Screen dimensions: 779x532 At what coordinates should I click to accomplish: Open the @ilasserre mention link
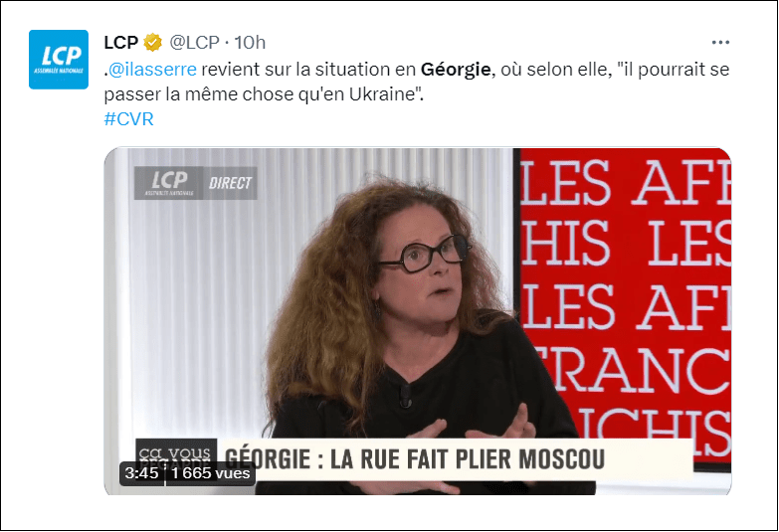pos(152,69)
